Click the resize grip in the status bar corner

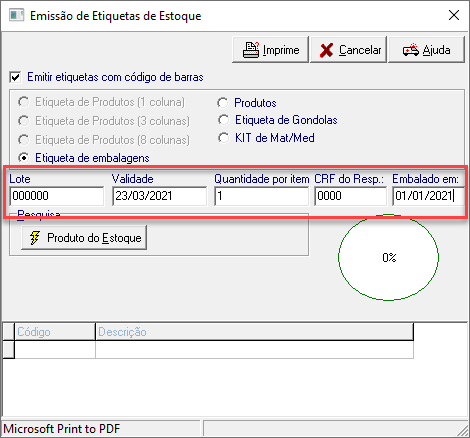click(x=462, y=430)
